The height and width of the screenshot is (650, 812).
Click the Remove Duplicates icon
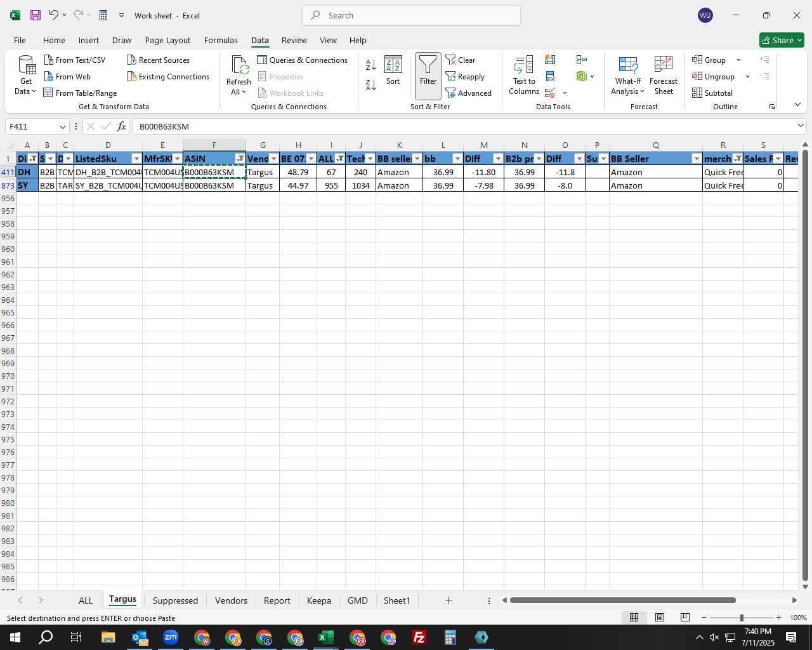pyautogui.click(x=551, y=76)
